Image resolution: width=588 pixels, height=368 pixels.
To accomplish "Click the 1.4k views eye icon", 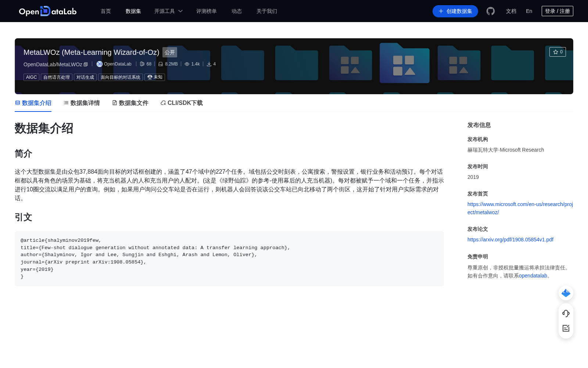I will pos(187,64).
